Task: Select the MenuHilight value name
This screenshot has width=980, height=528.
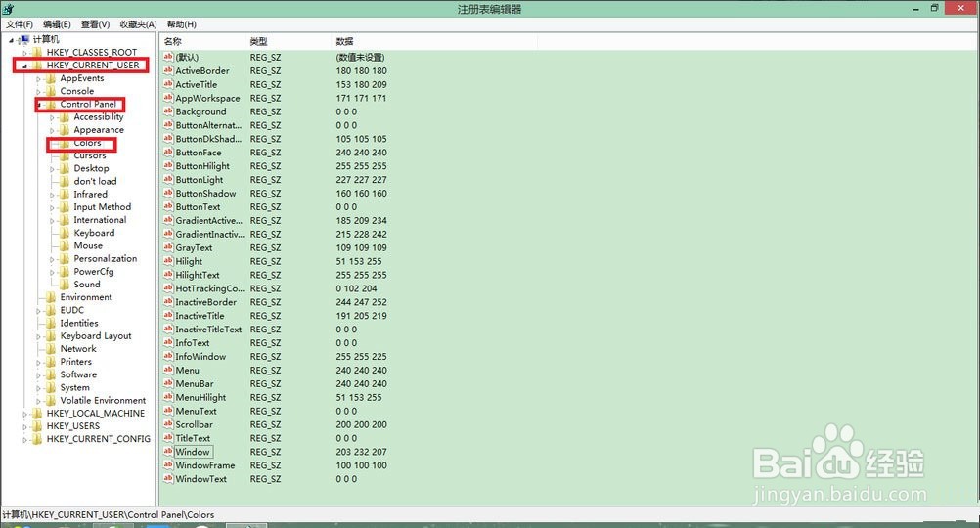Action: tap(200, 397)
